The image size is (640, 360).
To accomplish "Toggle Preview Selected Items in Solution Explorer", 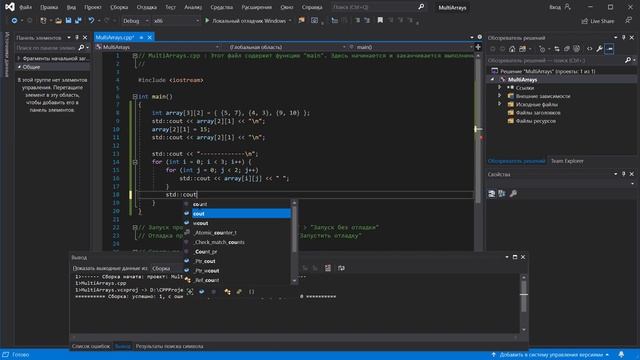I will click(609, 49).
